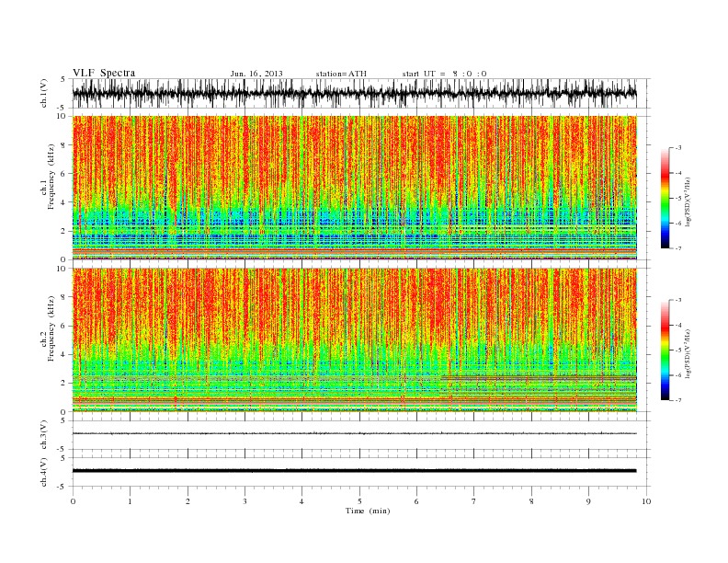This screenshot has width=728, height=563.
Task: Click time axis tick label 1
Action: click(x=130, y=501)
